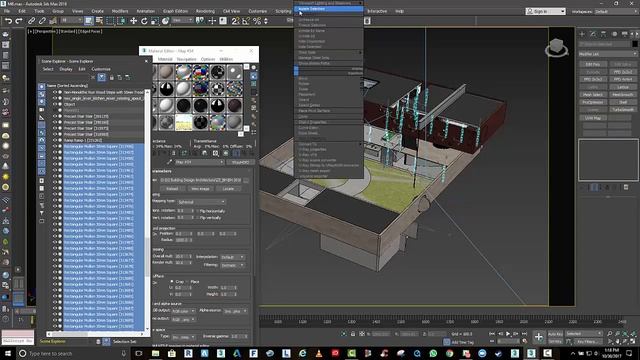Open the Motion tab in command panel
Screen dimensions: 640x360
tap(614, 34)
